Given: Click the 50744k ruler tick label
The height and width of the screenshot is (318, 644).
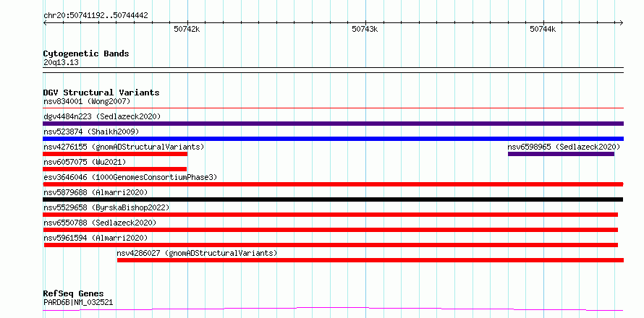Looking at the screenshot, I should [543, 29].
